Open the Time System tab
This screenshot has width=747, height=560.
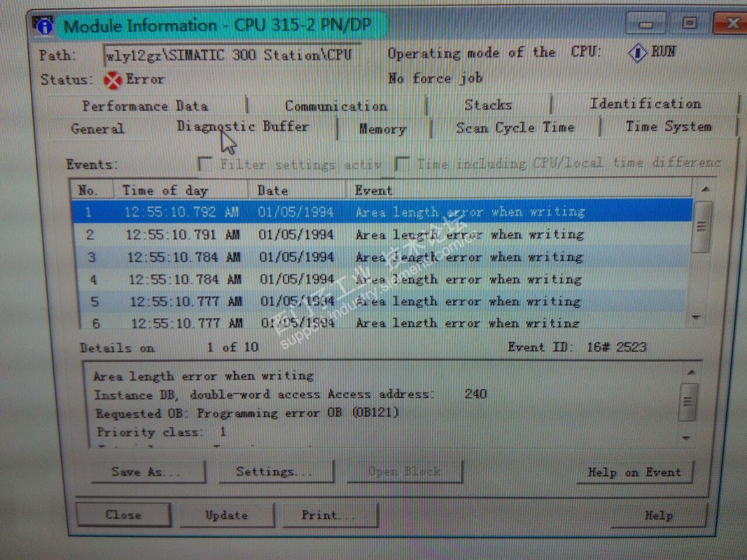click(x=669, y=126)
